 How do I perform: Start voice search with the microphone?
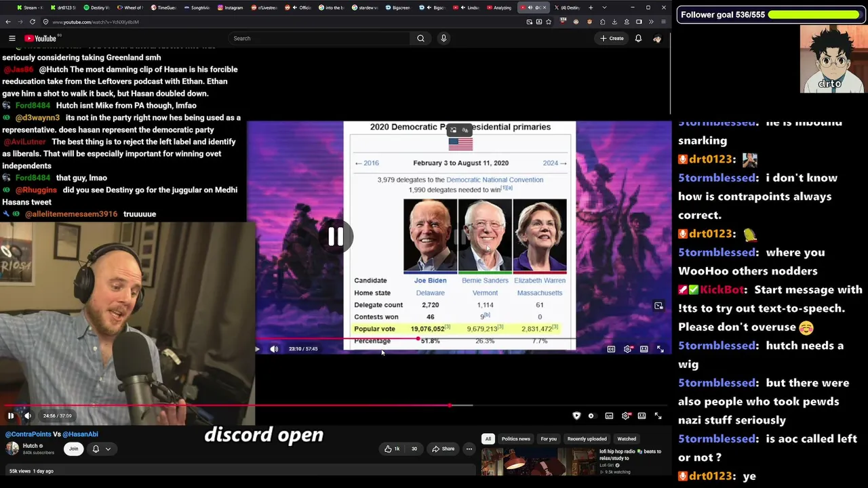pos(443,39)
